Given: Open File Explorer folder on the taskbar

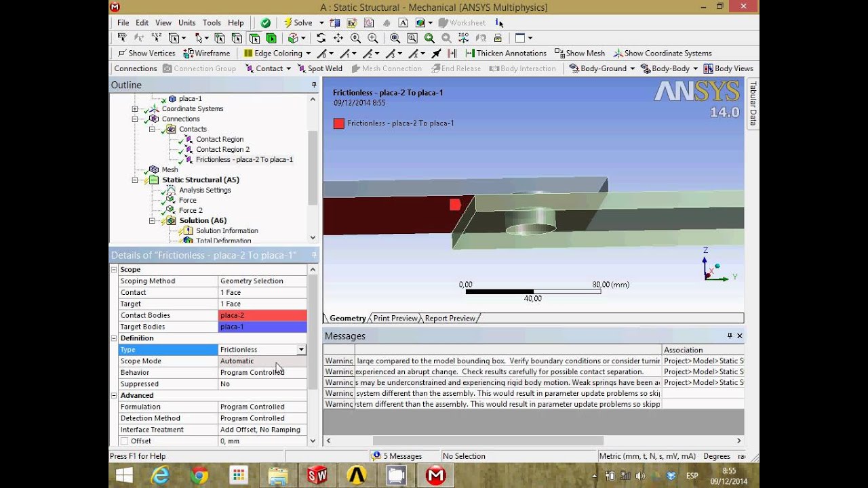Looking at the screenshot, I should pyautogui.click(x=278, y=476).
